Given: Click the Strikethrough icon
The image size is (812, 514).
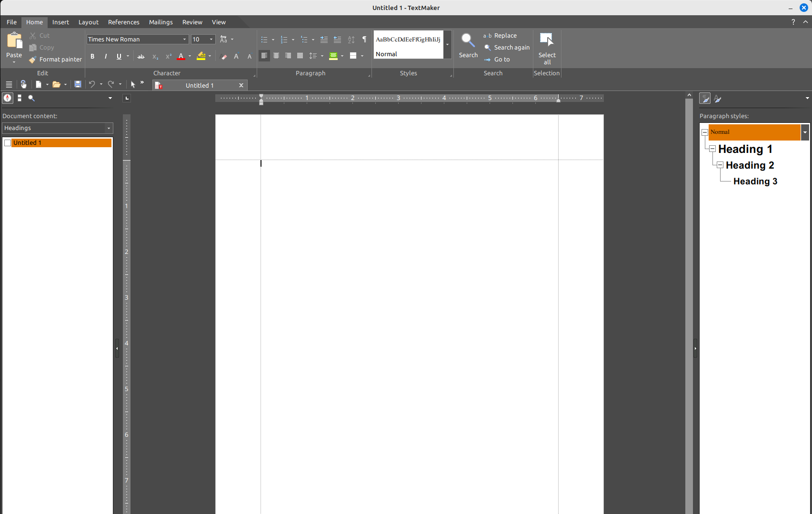Looking at the screenshot, I should point(141,57).
